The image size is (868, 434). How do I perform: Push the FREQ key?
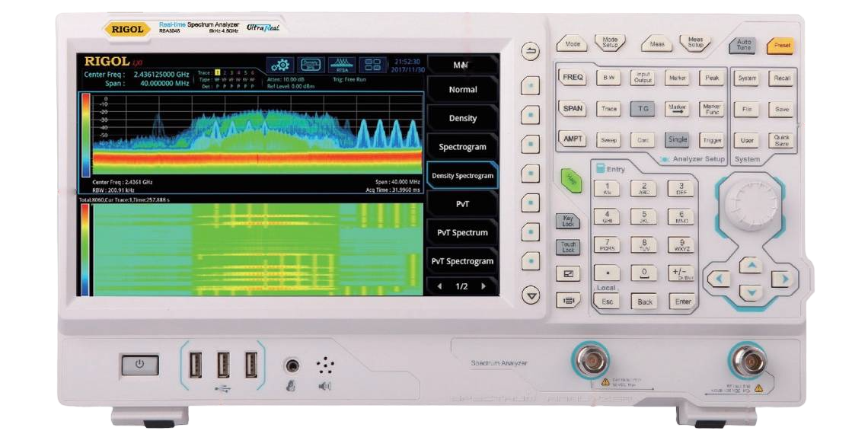point(573,78)
